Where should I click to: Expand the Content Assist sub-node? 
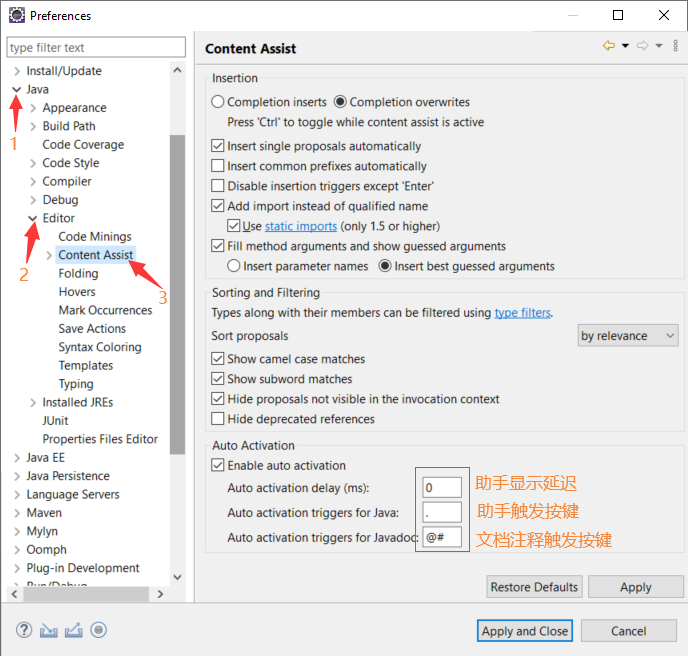(49, 255)
